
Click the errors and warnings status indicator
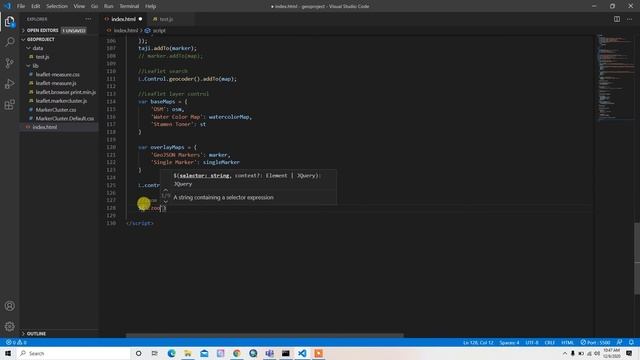coord(16,342)
